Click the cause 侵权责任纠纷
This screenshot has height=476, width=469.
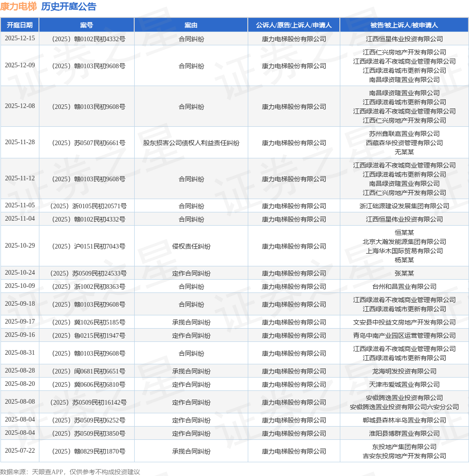pyautogui.click(x=191, y=246)
